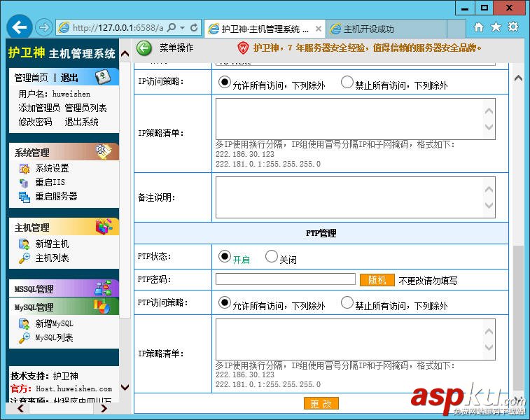Image resolution: width=530 pixels, height=420 pixels.
Task: Click the 重启IIS icon
Action: click(24, 183)
